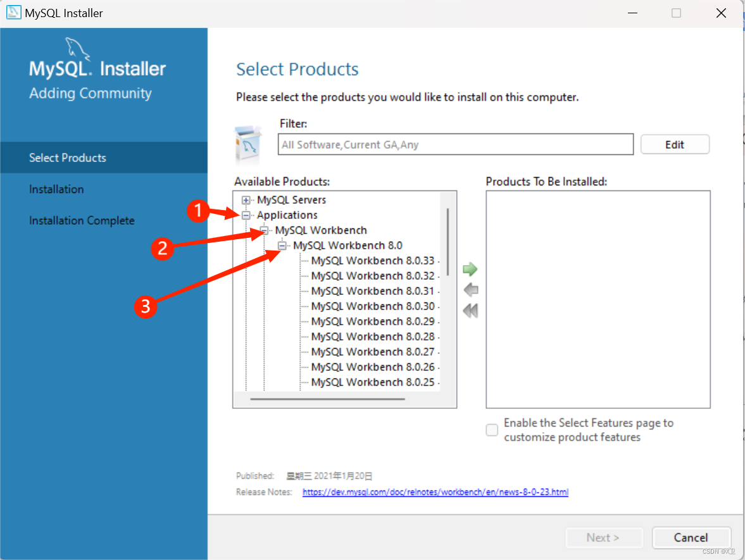Viewport: 745px width, 560px height.
Task: Click the MySQL Installer icon in title bar
Action: (13, 12)
